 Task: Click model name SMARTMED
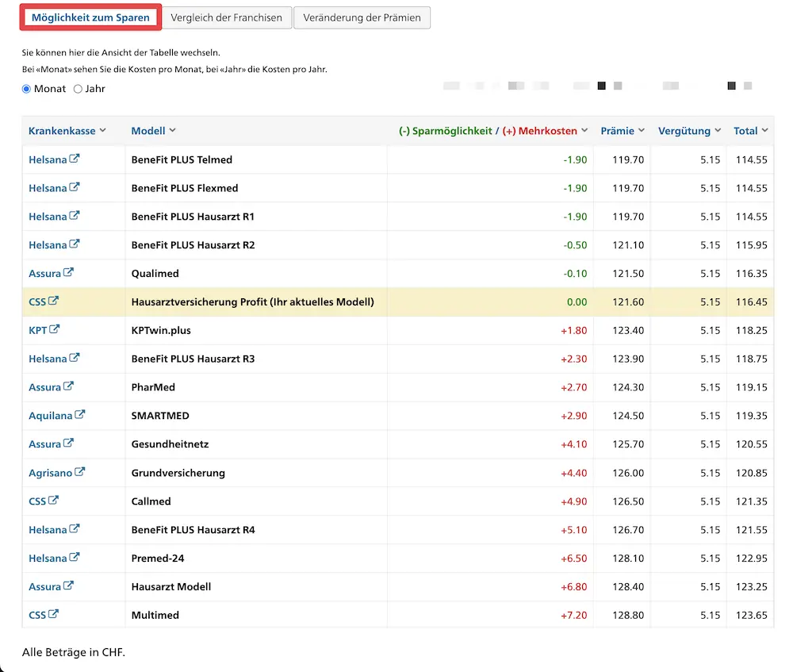160,416
